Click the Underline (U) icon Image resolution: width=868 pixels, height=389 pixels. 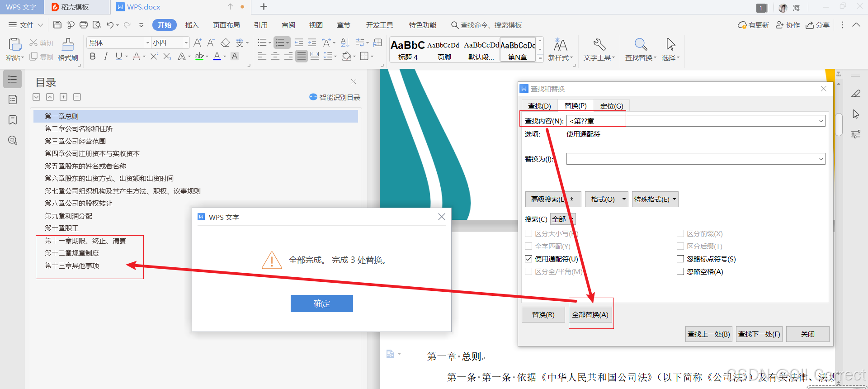coord(119,56)
